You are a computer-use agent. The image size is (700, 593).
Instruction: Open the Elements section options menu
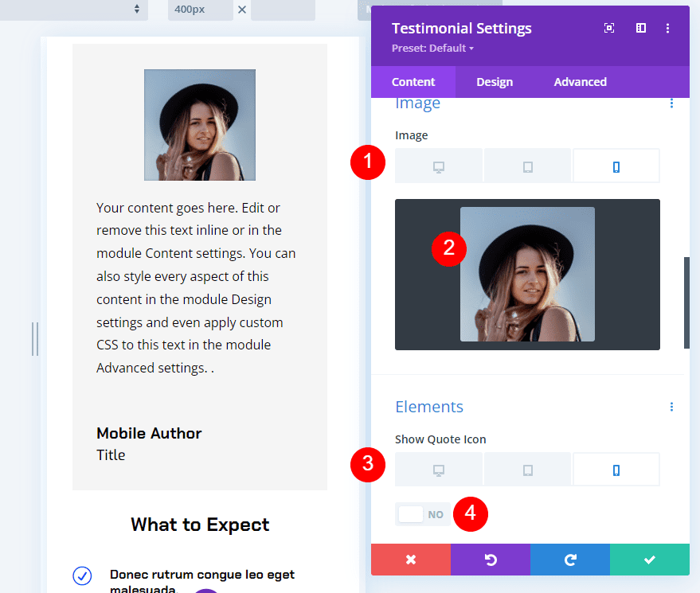pos(671,407)
